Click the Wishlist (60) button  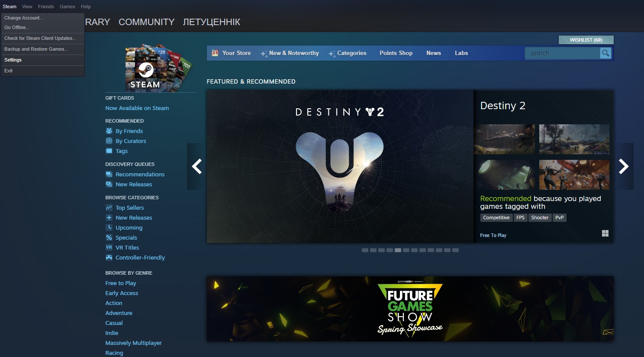tap(586, 40)
